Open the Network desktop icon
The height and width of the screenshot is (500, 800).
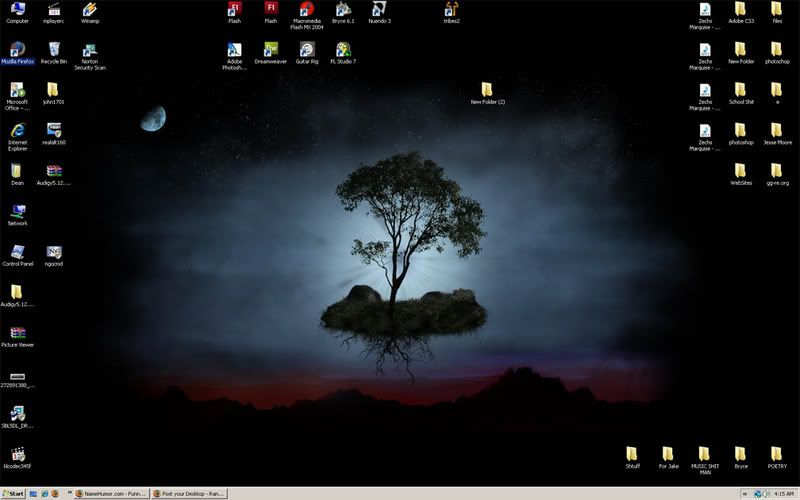coord(17,215)
